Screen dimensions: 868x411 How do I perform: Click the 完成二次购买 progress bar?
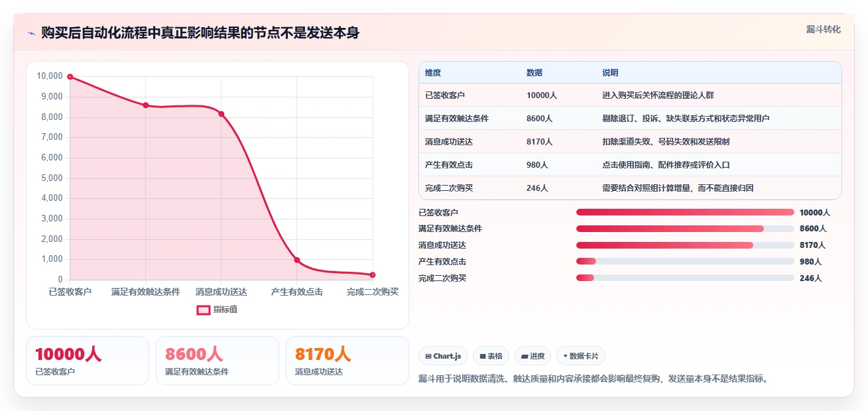click(685, 278)
